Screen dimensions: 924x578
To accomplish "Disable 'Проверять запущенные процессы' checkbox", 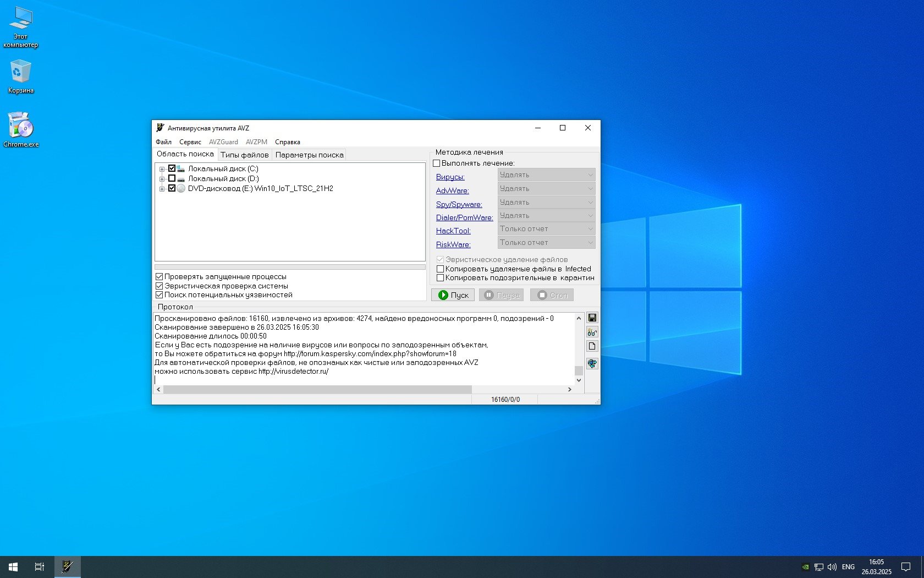I will (x=159, y=277).
